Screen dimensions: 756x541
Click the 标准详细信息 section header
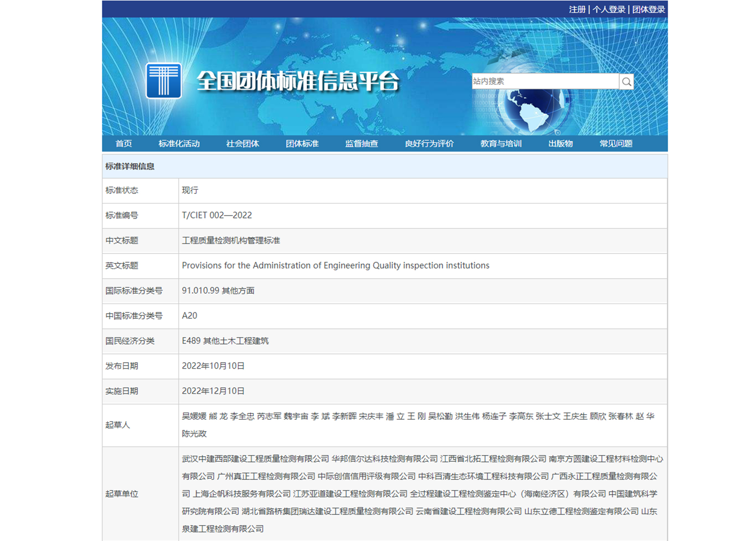[130, 166]
